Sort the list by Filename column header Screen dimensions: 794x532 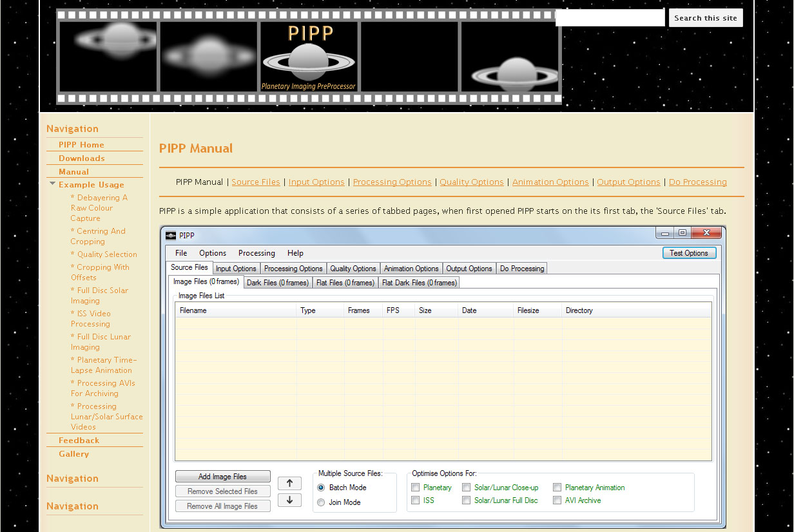[193, 310]
